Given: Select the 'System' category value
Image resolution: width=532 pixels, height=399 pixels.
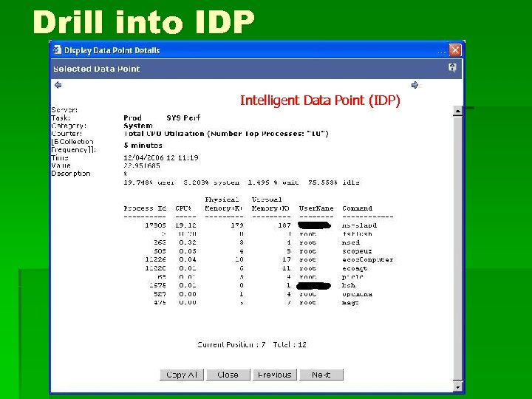Looking at the screenshot, I should pyautogui.click(x=137, y=126).
